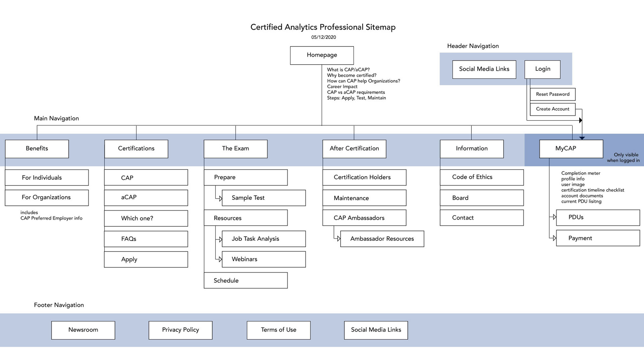The width and height of the screenshot is (644, 362).
Task: Select Privacy Policy in footer navigation
Action: 180,329
